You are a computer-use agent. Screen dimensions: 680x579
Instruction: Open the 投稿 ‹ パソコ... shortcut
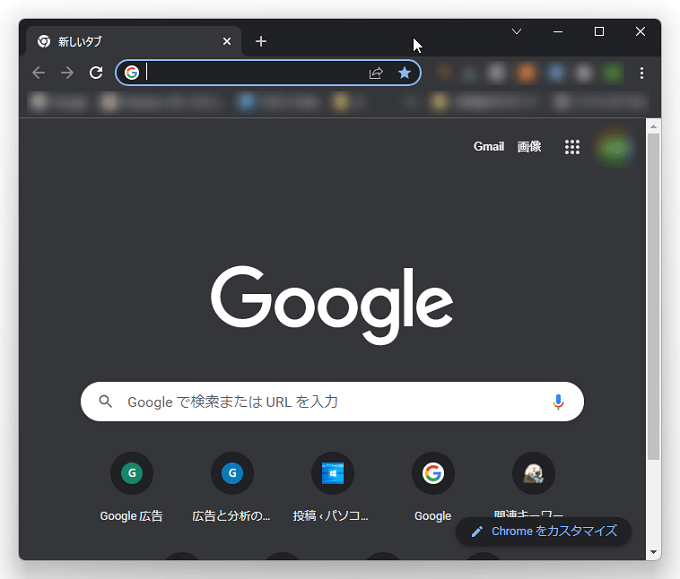coord(332,487)
